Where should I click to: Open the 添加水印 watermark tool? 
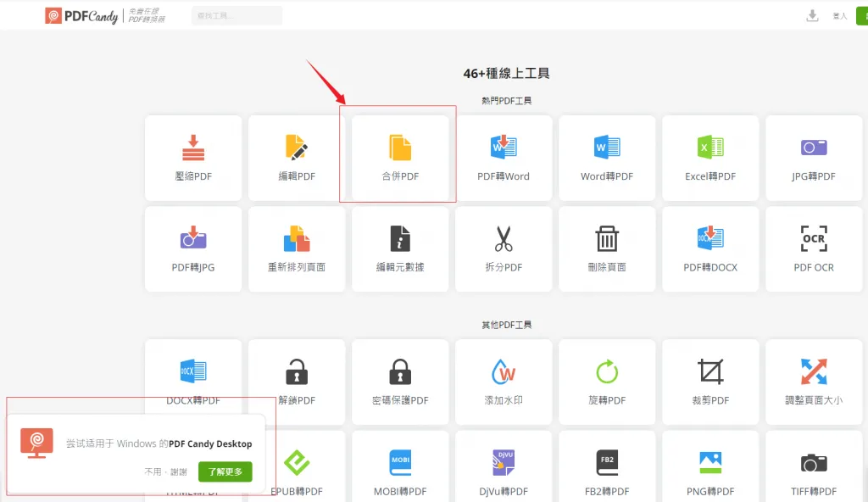point(504,382)
